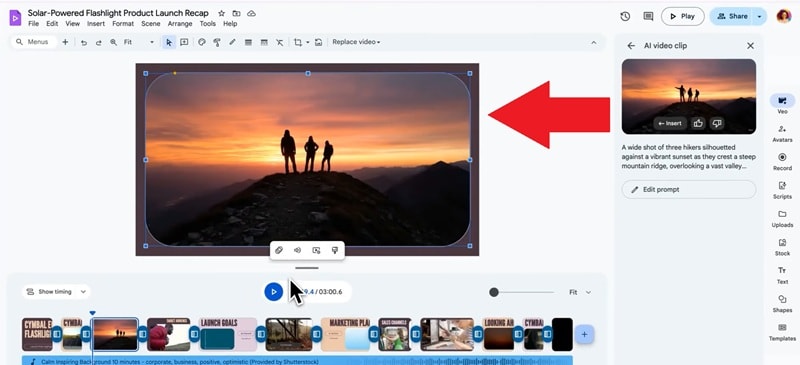The width and height of the screenshot is (800, 365).
Task: Click the Share button
Action: pyautogui.click(x=732, y=16)
